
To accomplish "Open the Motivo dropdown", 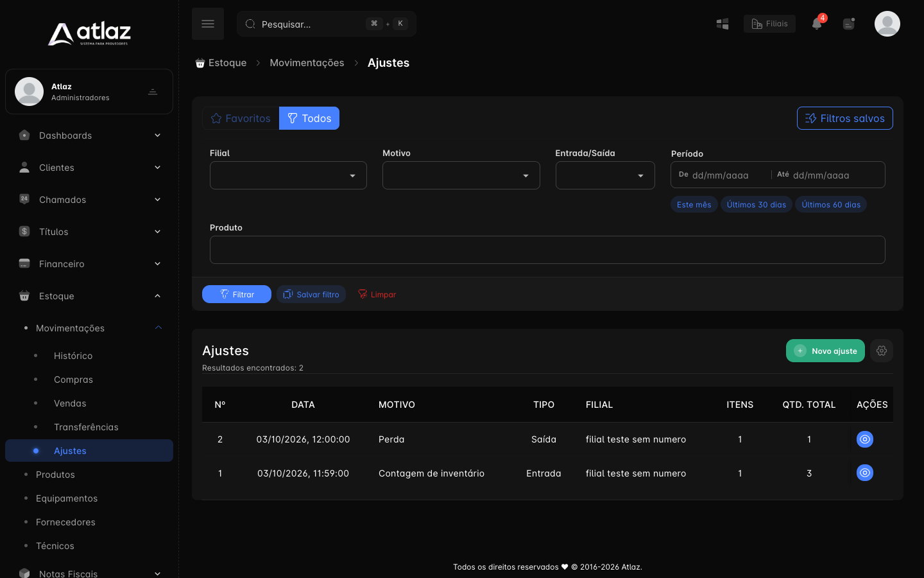I will coord(461,175).
